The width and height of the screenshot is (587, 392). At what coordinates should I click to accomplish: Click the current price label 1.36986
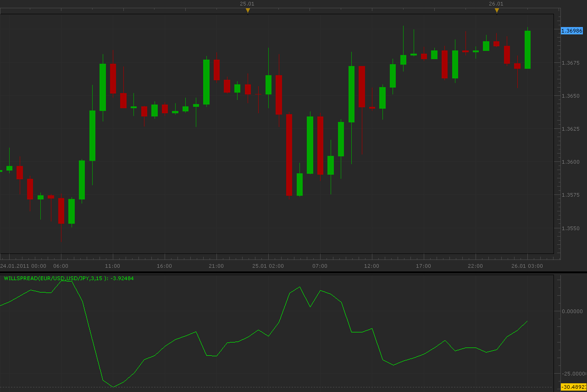(572, 31)
